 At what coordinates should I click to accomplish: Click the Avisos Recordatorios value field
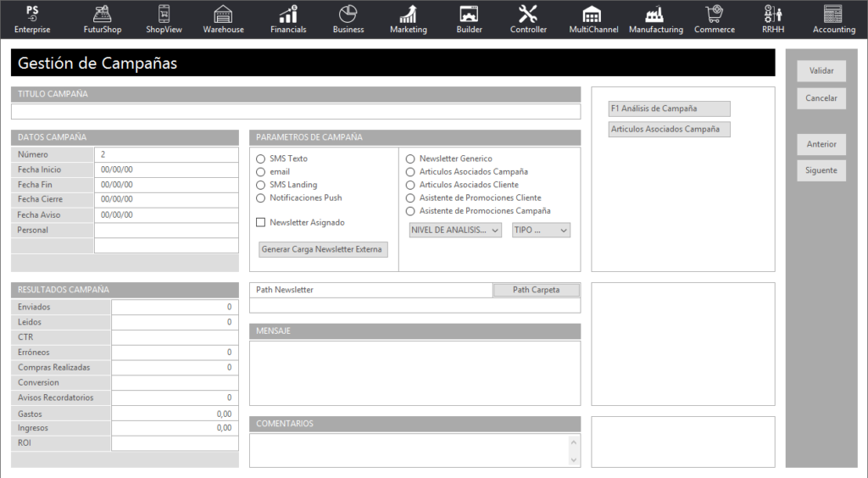175,397
